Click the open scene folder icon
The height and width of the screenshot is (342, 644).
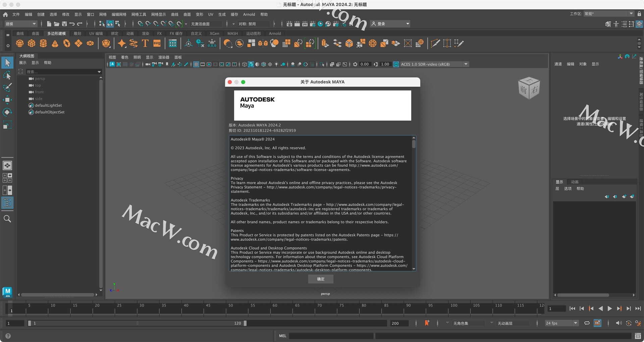click(x=57, y=24)
